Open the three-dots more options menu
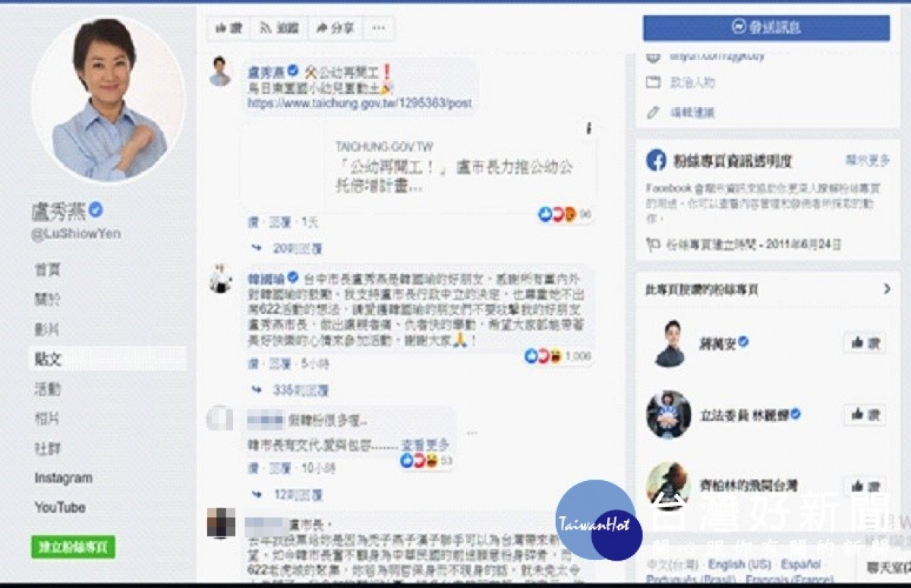 [377, 28]
